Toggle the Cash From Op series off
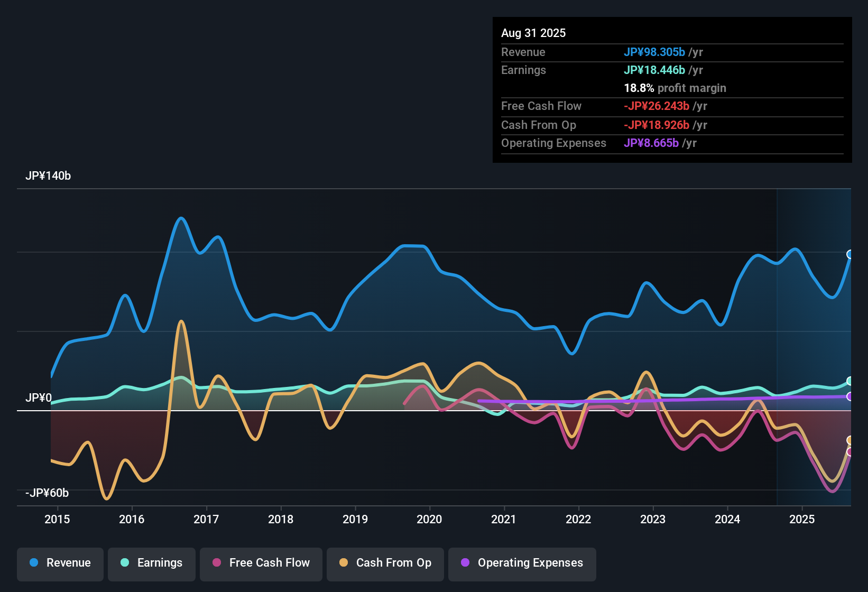Image resolution: width=868 pixels, height=592 pixels. (385, 563)
